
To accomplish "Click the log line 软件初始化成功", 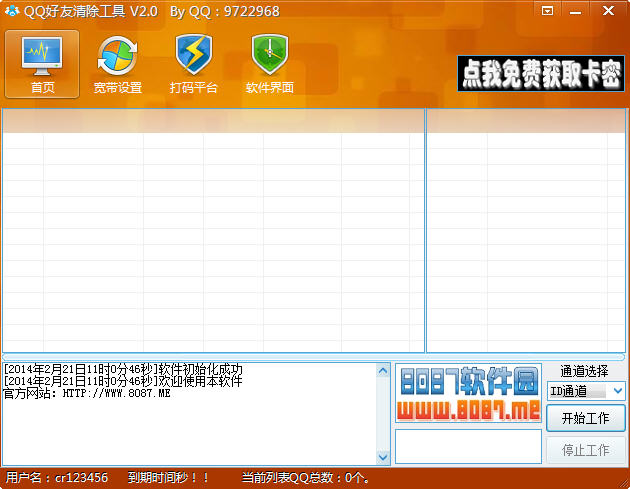I will click(123, 369).
